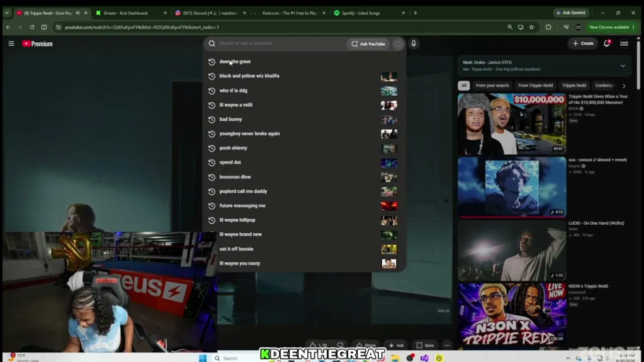Open the Windows Start menu
This screenshot has height=362, width=644.
[x=203, y=358]
